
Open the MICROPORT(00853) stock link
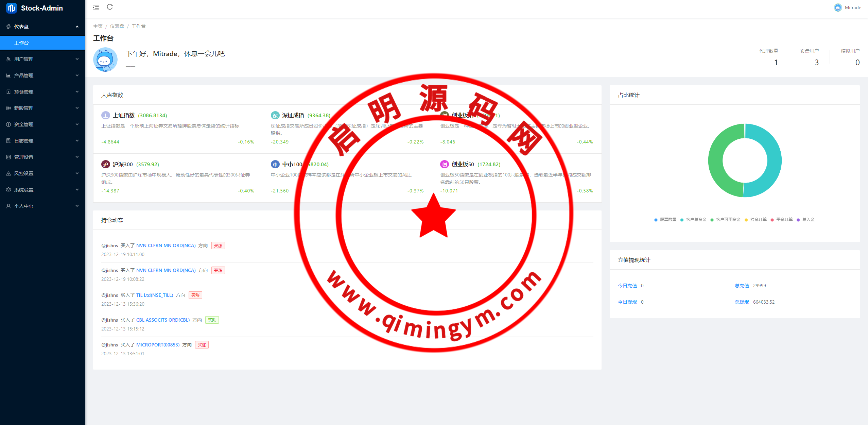tap(158, 345)
